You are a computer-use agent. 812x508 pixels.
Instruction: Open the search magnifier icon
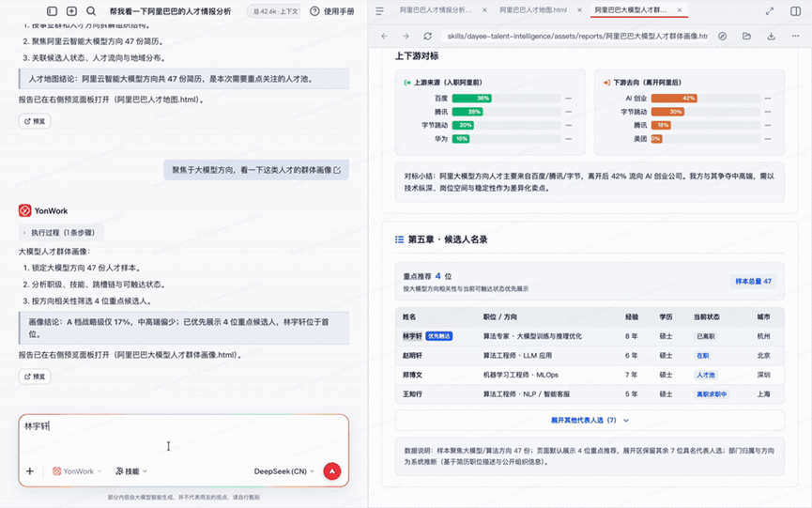(91, 11)
